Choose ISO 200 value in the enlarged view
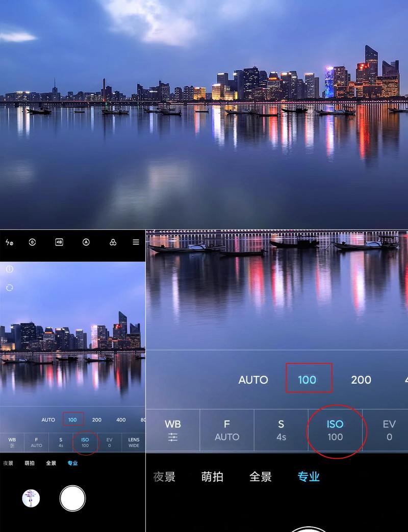The height and width of the screenshot is (532, 408). [361, 380]
